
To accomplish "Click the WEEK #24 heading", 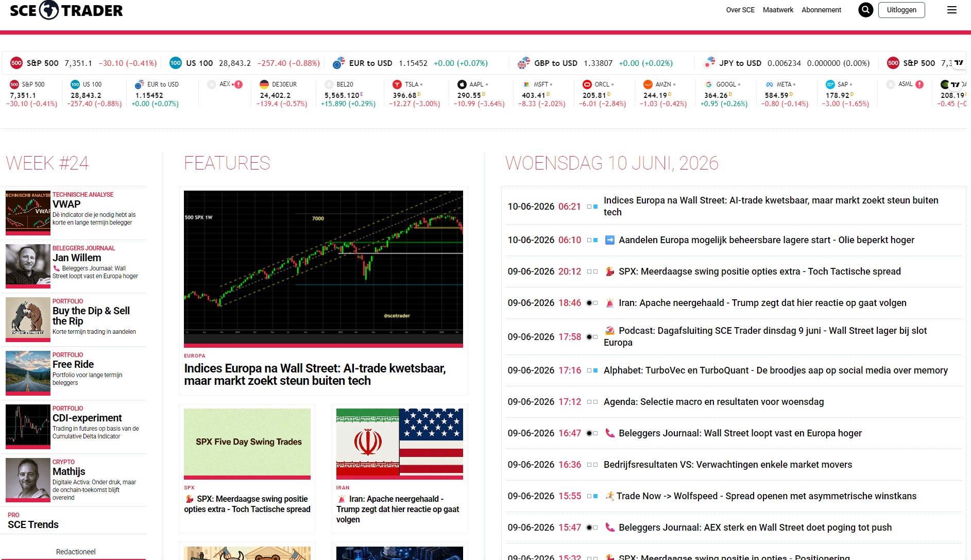I will click(x=47, y=163).
